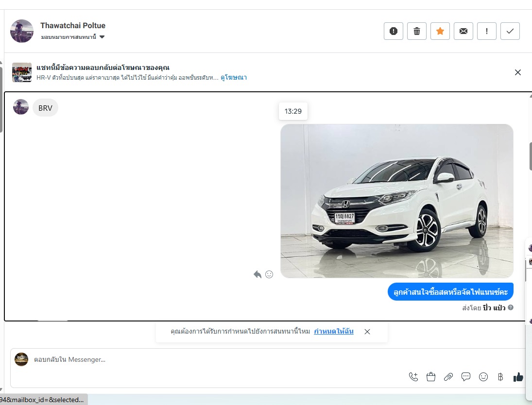Send a thumbs-up like
532x405 pixels.
(518, 377)
